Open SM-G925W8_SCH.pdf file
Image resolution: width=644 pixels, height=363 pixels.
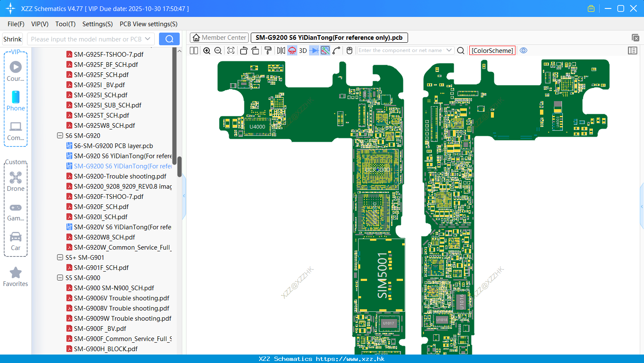[x=104, y=125]
